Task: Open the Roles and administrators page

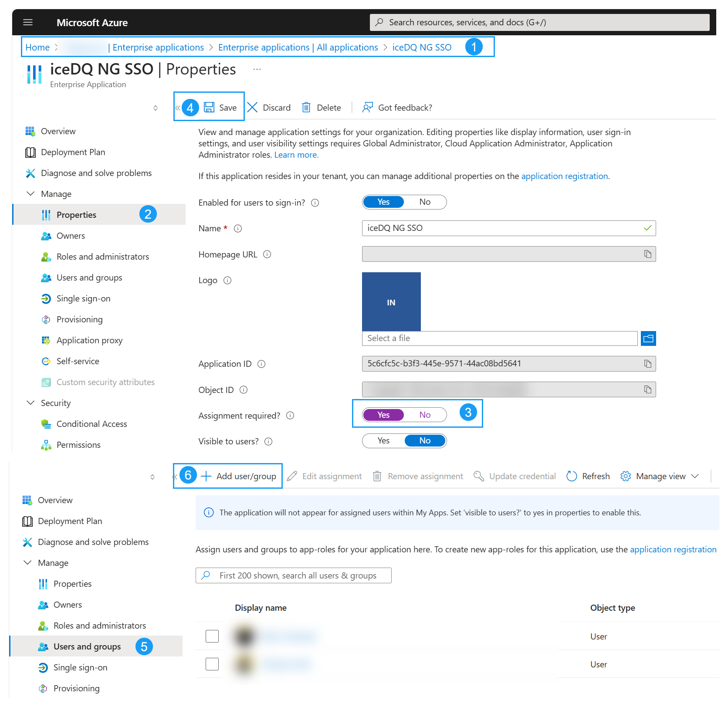Action: (x=102, y=257)
